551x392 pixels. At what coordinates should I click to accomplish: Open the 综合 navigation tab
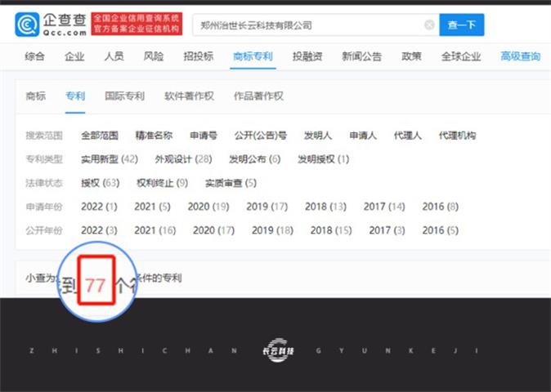click(x=35, y=56)
